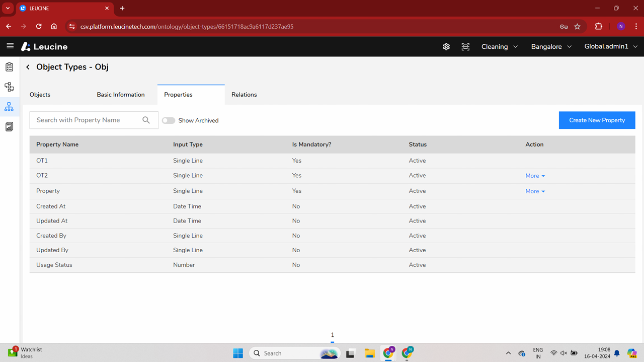The height and width of the screenshot is (362, 644).
Task: Click the Number input type cell
Action: click(184, 265)
